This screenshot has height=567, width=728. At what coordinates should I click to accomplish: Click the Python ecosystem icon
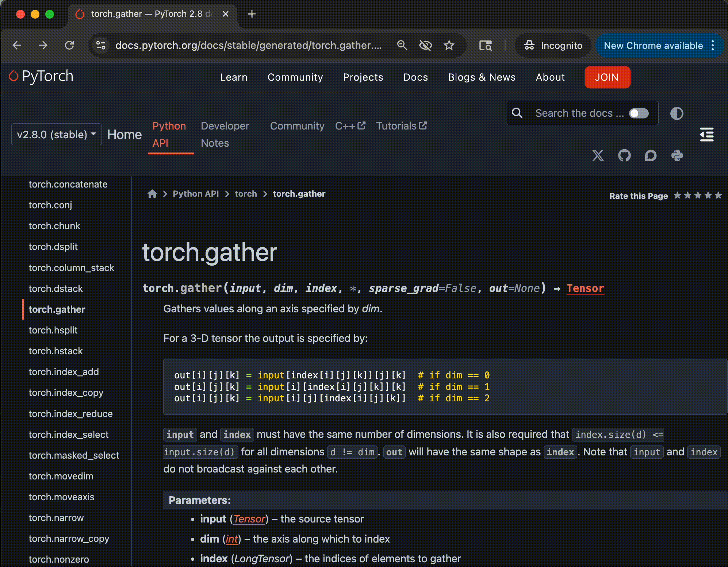coord(677,155)
